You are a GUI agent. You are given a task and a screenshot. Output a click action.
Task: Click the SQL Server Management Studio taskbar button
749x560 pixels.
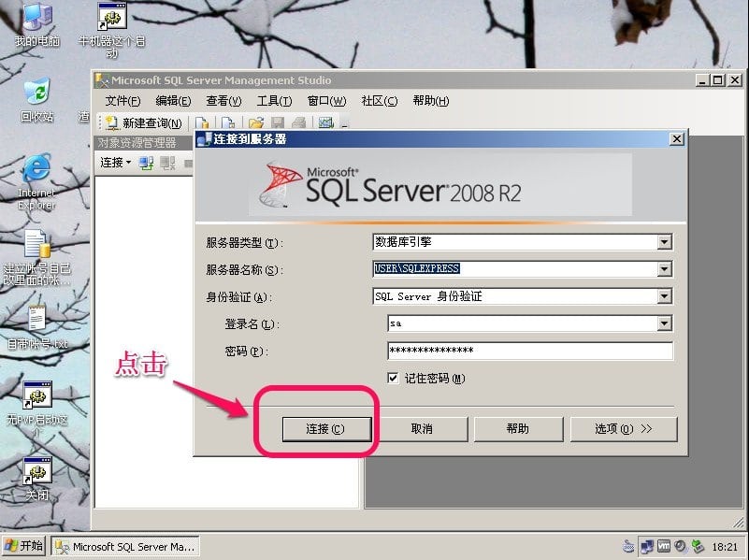click(124, 547)
